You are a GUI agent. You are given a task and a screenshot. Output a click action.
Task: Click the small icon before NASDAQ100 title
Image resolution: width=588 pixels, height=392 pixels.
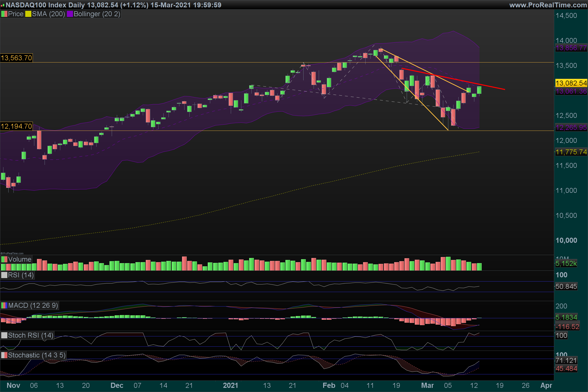2,5
